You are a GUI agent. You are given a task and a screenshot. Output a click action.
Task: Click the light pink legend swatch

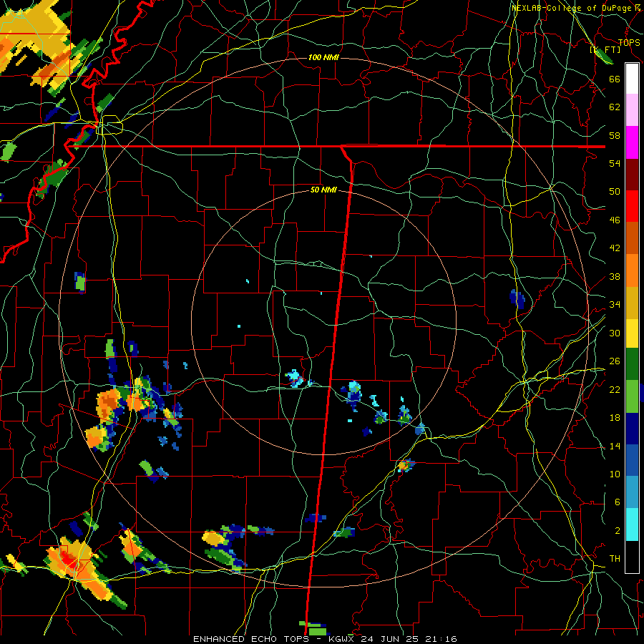click(632, 110)
